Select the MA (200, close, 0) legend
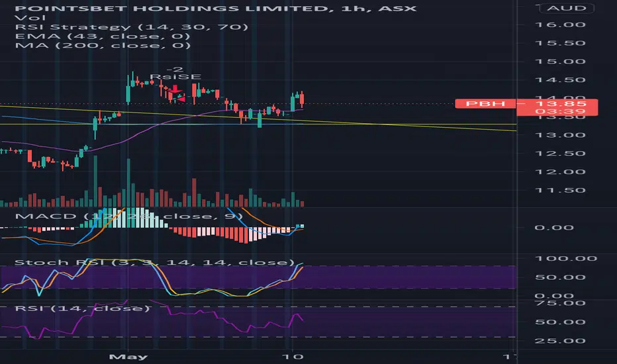The width and height of the screenshot is (617, 364). [103, 45]
